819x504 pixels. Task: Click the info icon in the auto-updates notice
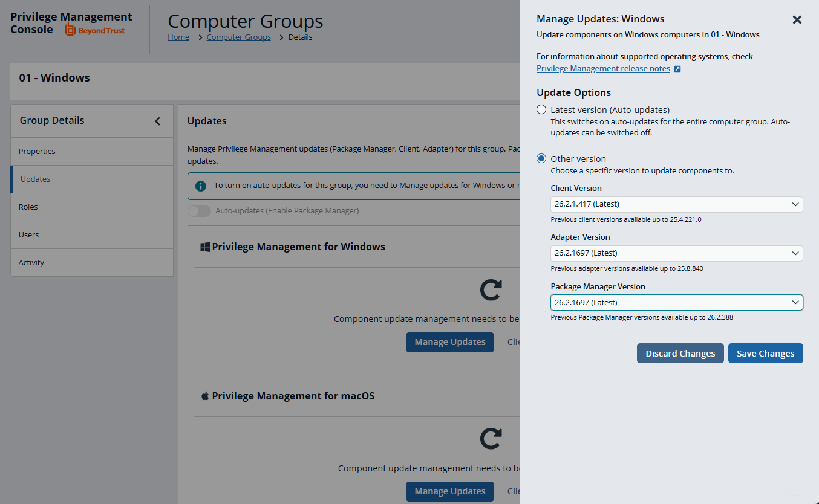click(x=201, y=186)
